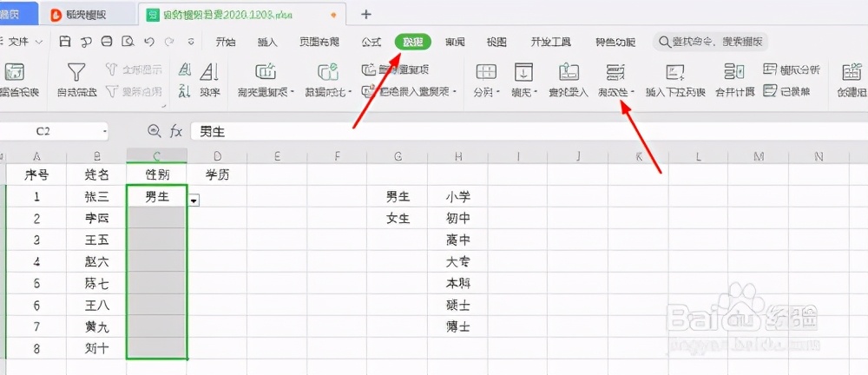Click the fx insert function icon

(x=176, y=131)
